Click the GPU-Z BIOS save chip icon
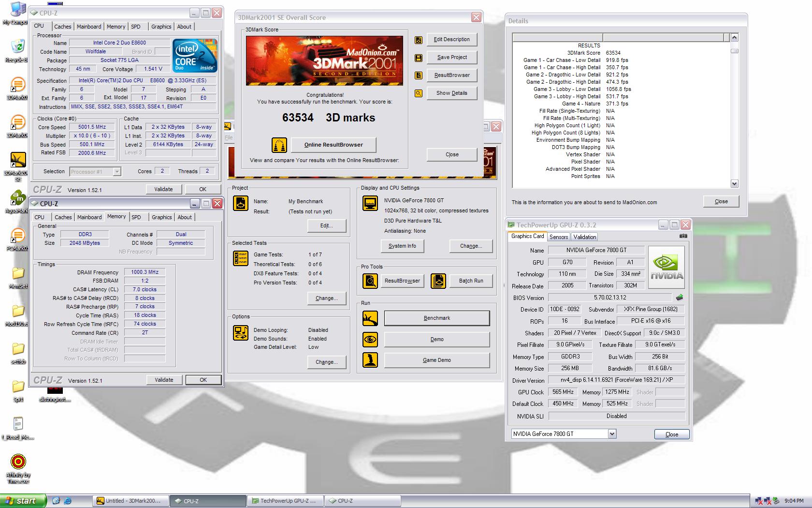Screen dimensions: 812x508 click(x=680, y=298)
